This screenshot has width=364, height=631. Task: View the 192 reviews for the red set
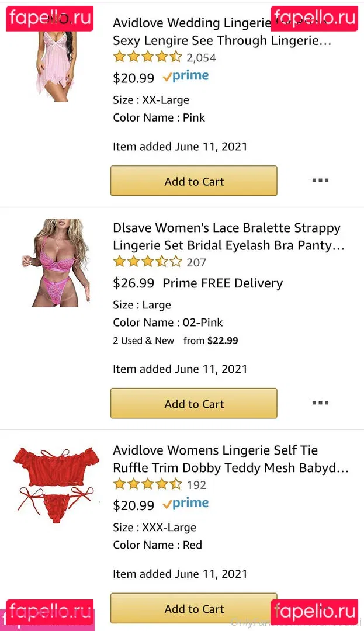pyautogui.click(x=196, y=485)
